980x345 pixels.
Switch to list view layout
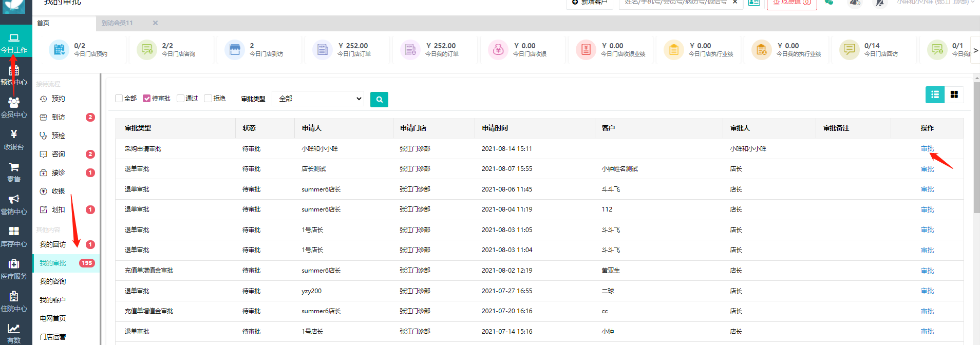(x=935, y=94)
